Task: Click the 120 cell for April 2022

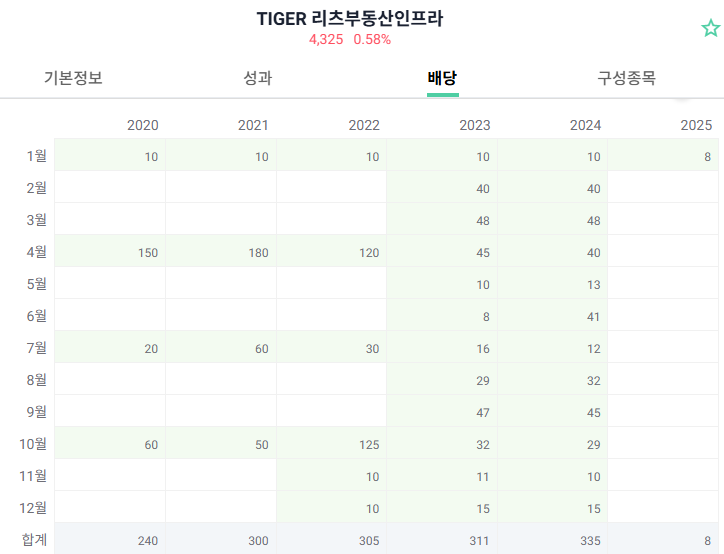Action: coord(332,251)
